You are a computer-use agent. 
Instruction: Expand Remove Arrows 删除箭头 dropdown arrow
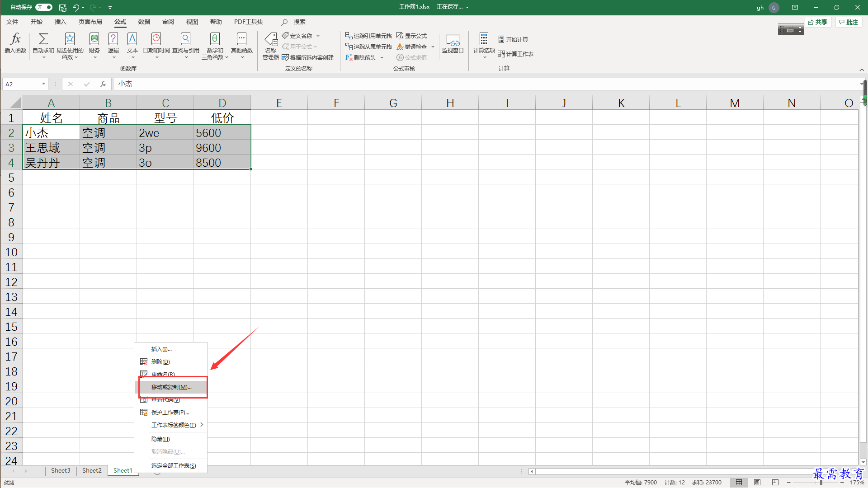(382, 57)
